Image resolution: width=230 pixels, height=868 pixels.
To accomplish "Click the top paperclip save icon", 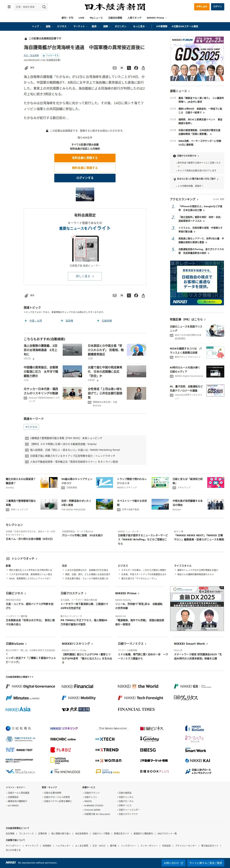I will 26,68.
